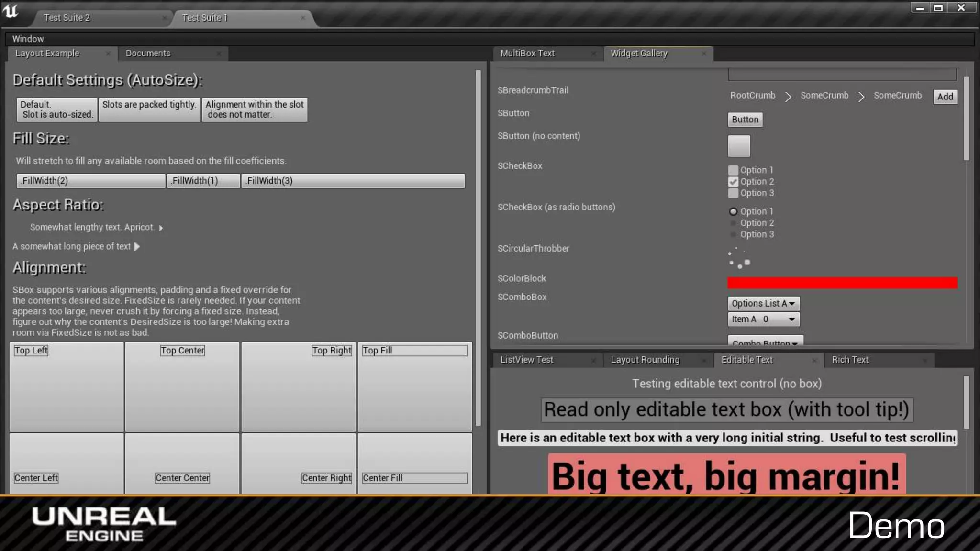Screen dimensions: 980x551
Task: Click the breadcrumb arrow after RootCrumb
Action: coord(788,97)
